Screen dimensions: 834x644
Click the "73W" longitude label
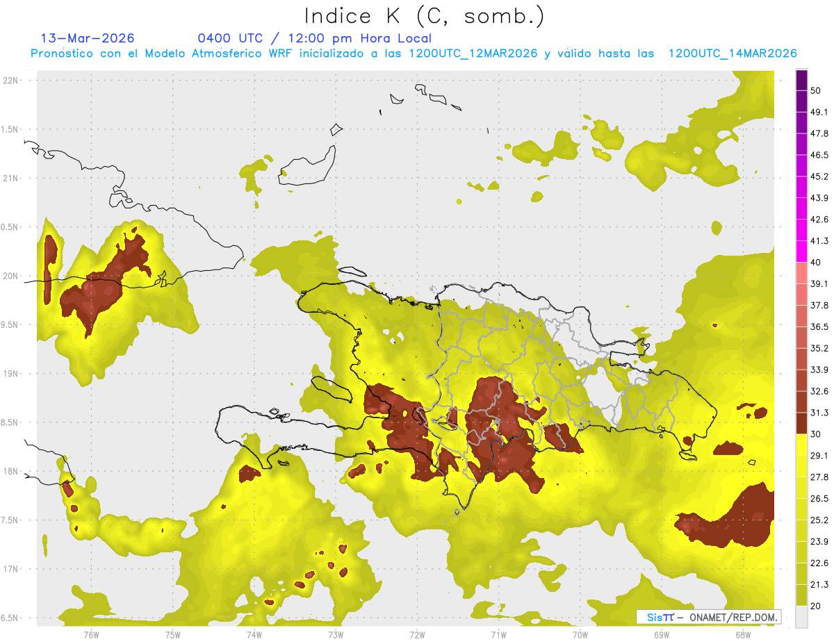click(336, 634)
